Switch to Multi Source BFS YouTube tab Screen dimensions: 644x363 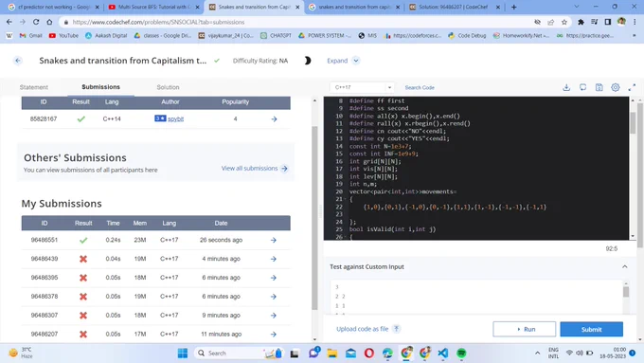[154, 7]
